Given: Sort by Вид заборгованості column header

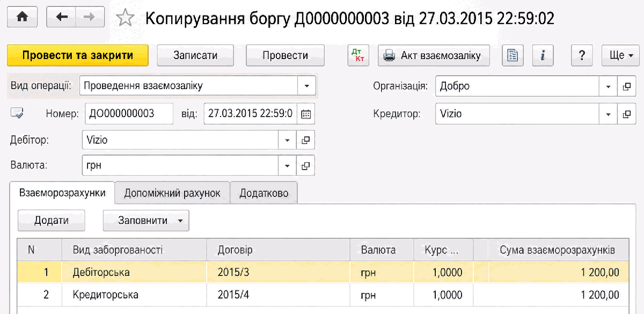Looking at the screenshot, I should [x=134, y=250].
